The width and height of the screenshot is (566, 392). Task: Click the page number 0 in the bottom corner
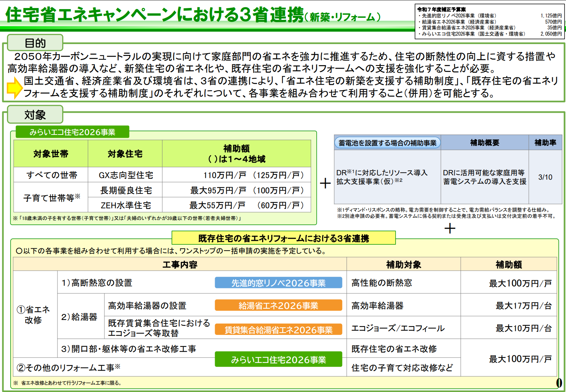pyautogui.click(x=559, y=383)
